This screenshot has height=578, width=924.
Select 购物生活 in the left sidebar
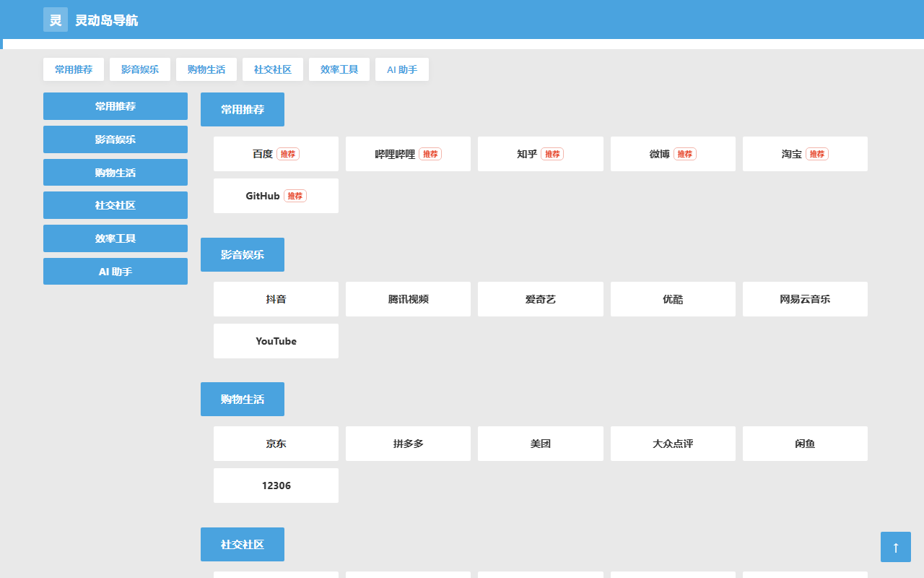[x=115, y=173]
